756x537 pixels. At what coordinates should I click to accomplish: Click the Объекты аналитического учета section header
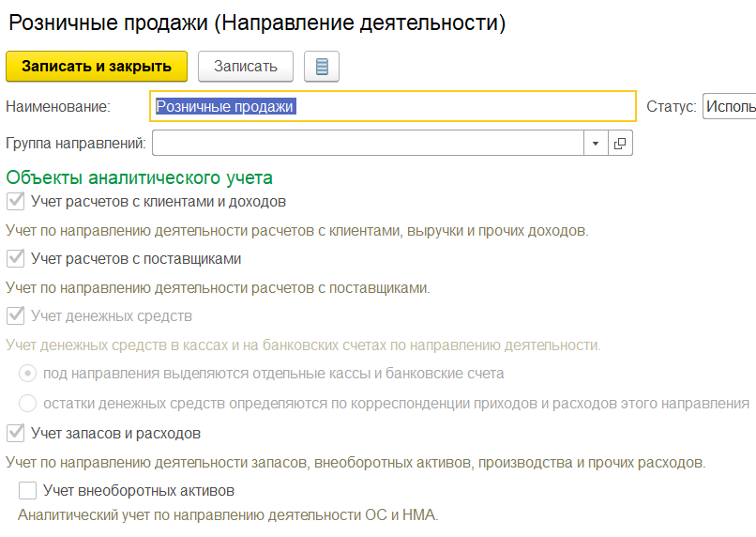(140, 176)
